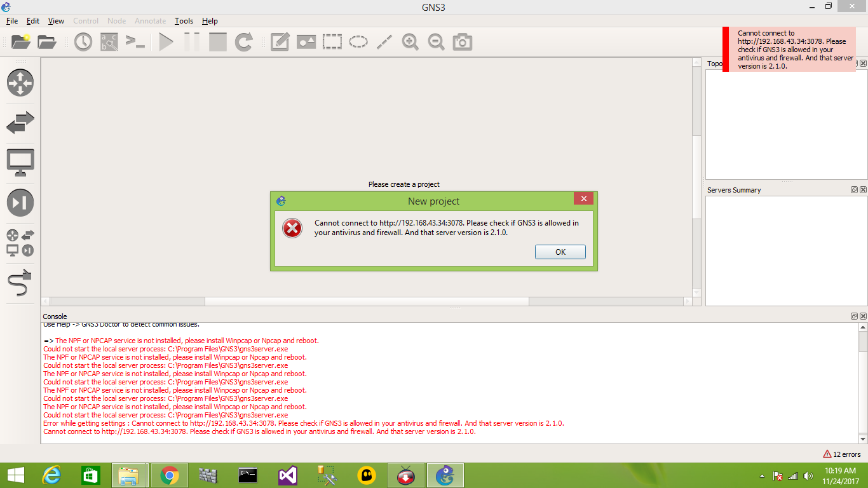Viewport: 868px width, 488px height.
Task: Open the File menu
Action: (x=12, y=21)
